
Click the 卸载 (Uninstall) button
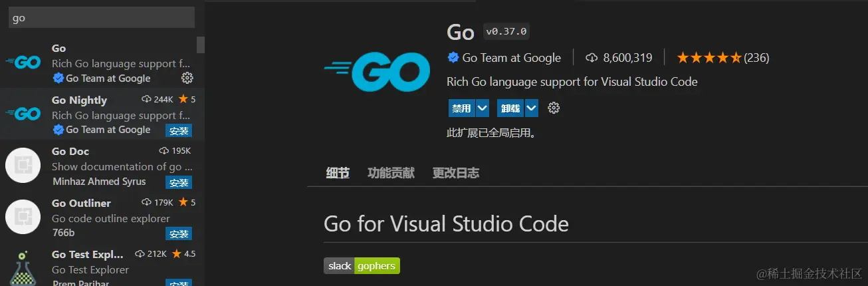[510, 108]
